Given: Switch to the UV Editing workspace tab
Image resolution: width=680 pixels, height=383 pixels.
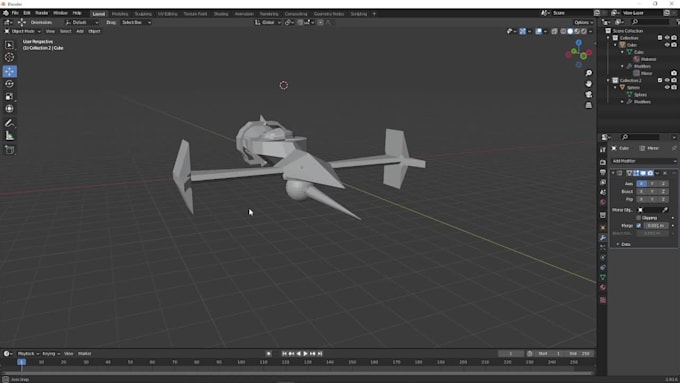Looking at the screenshot, I should pos(167,14).
